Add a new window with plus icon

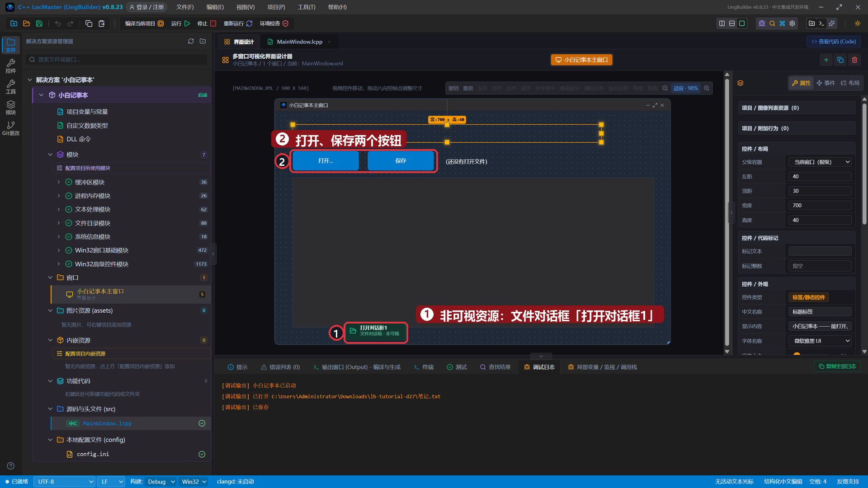pyautogui.click(x=826, y=60)
